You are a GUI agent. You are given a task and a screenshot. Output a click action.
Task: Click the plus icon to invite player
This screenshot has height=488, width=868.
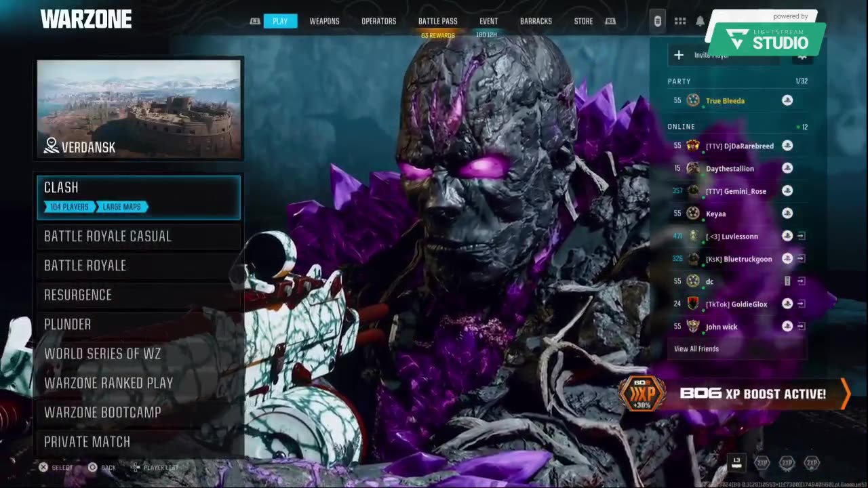click(679, 55)
